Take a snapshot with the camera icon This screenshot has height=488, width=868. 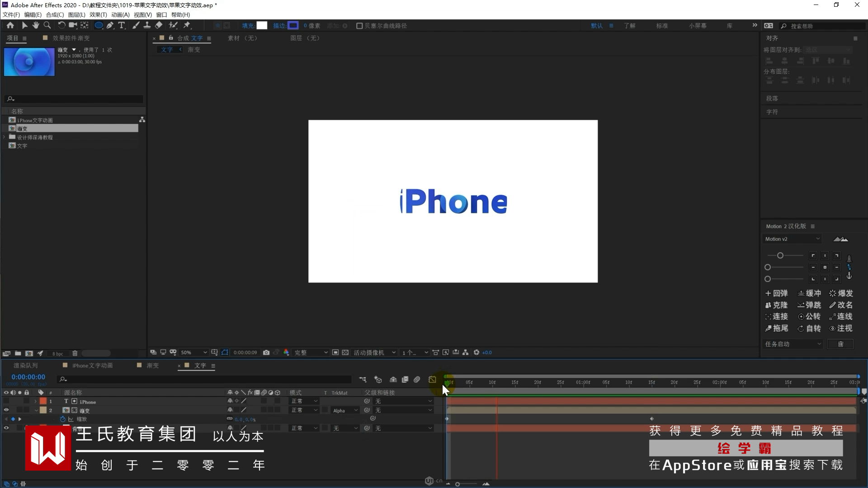pyautogui.click(x=266, y=352)
